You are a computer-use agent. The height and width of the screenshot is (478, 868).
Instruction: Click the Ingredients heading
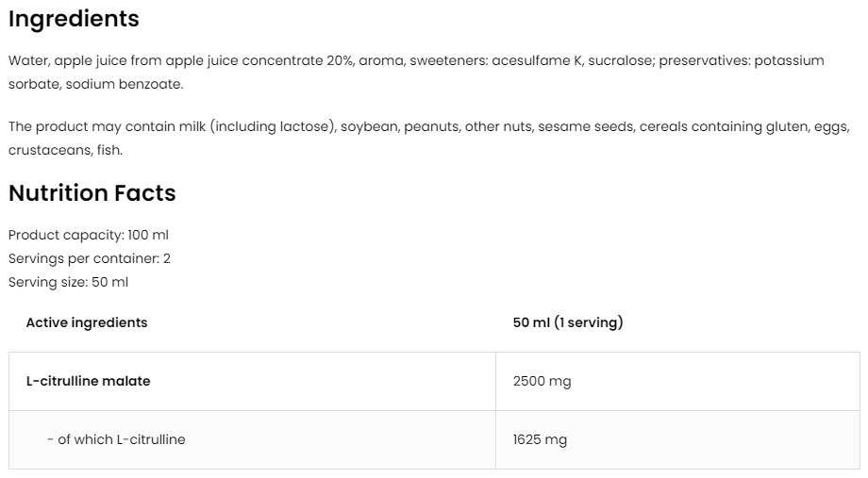pyautogui.click(x=74, y=19)
